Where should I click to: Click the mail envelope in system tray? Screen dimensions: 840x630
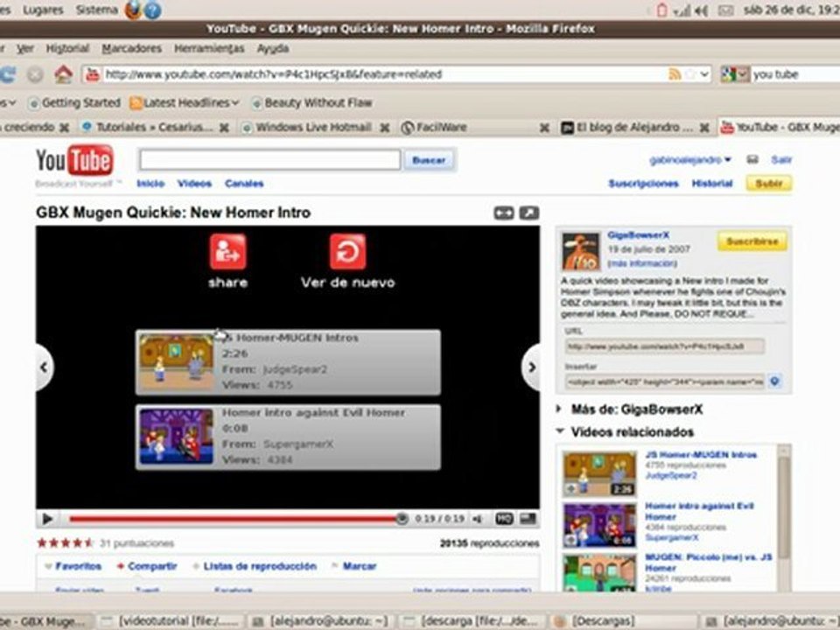(x=725, y=10)
